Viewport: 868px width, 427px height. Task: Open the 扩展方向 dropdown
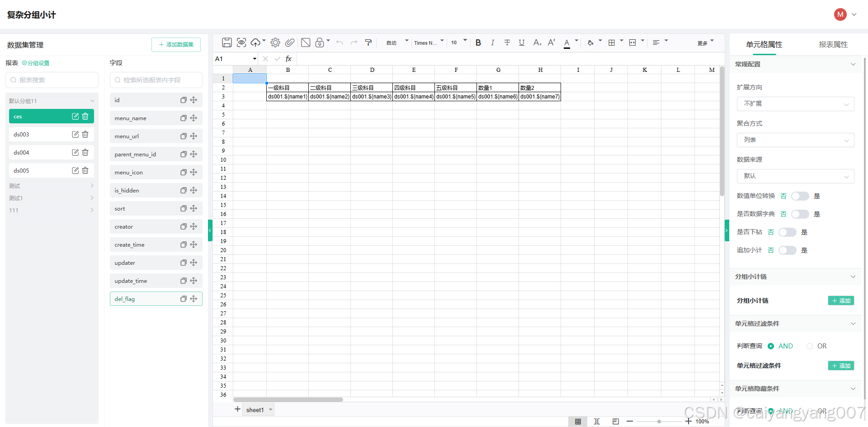[x=795, y=104]
